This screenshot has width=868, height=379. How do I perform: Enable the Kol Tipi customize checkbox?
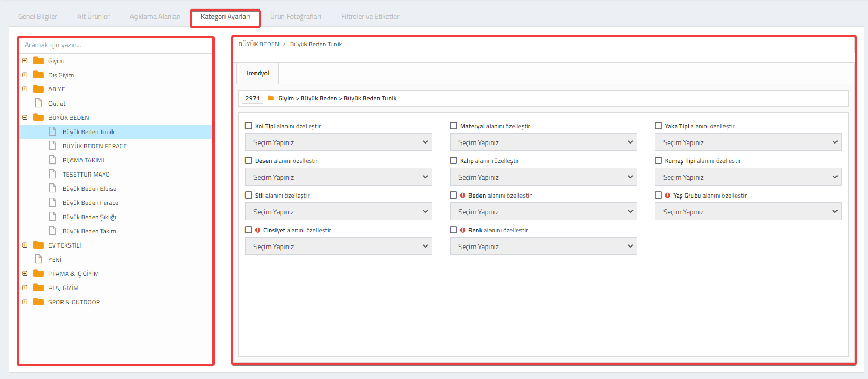pos(249,126)
